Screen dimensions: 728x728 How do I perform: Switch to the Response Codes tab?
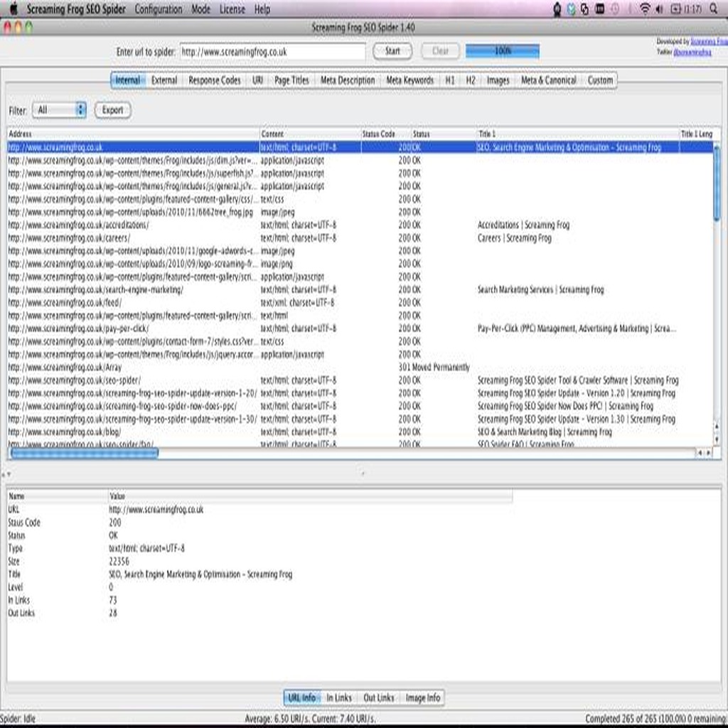(x=215, y=80)
